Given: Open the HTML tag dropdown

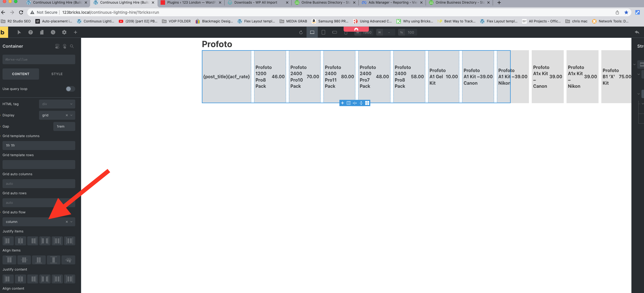Looking at the screenshot, I should pyautogui.click(x=57, y=104).
